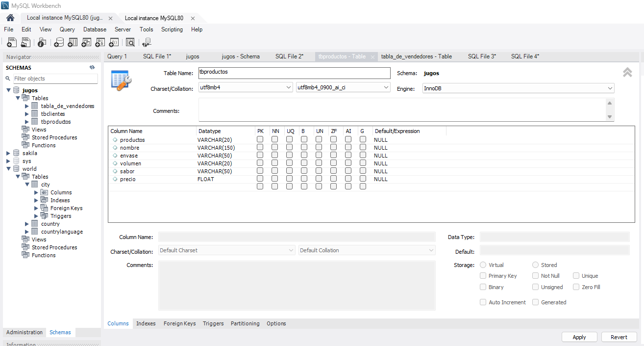Click the Table Name input field
This screenshot has height=346, width=644.
pos(295,73)
